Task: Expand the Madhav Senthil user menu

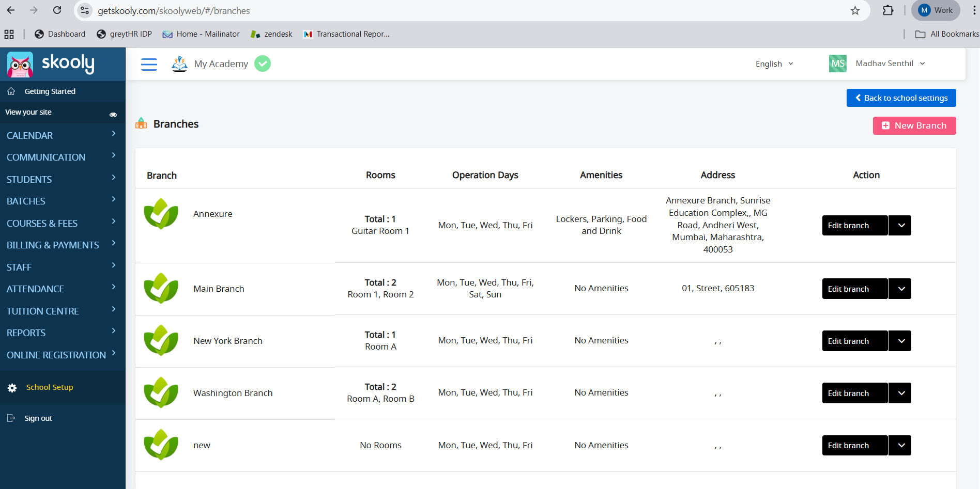Action: (x=890, y=64)
